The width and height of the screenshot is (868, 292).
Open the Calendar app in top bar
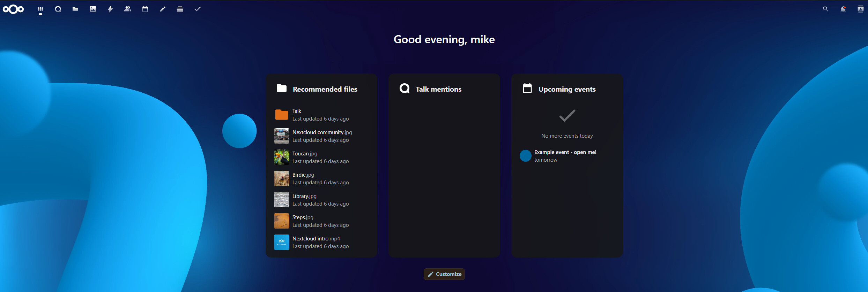[145, 9]
